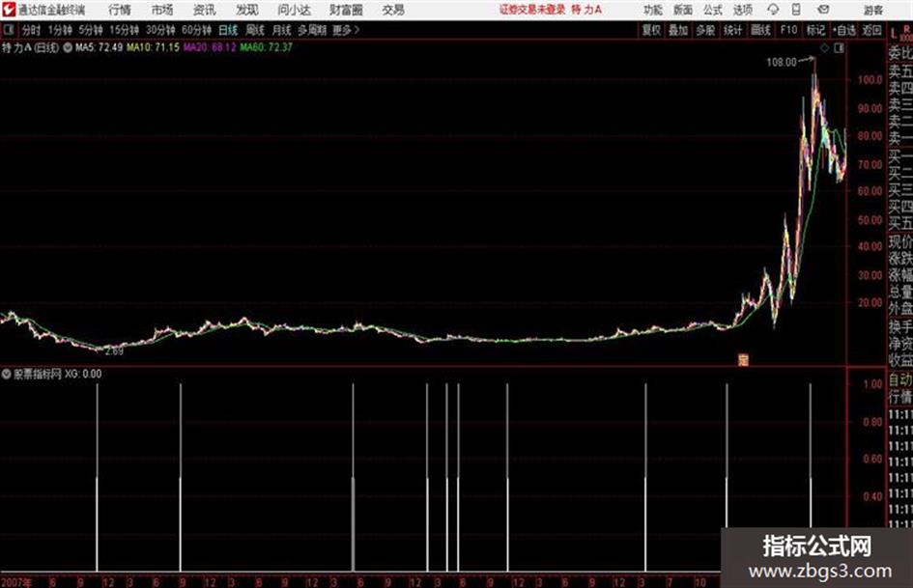Expand the 股票指标网 sub-indicator dropdown

[6, 374]
